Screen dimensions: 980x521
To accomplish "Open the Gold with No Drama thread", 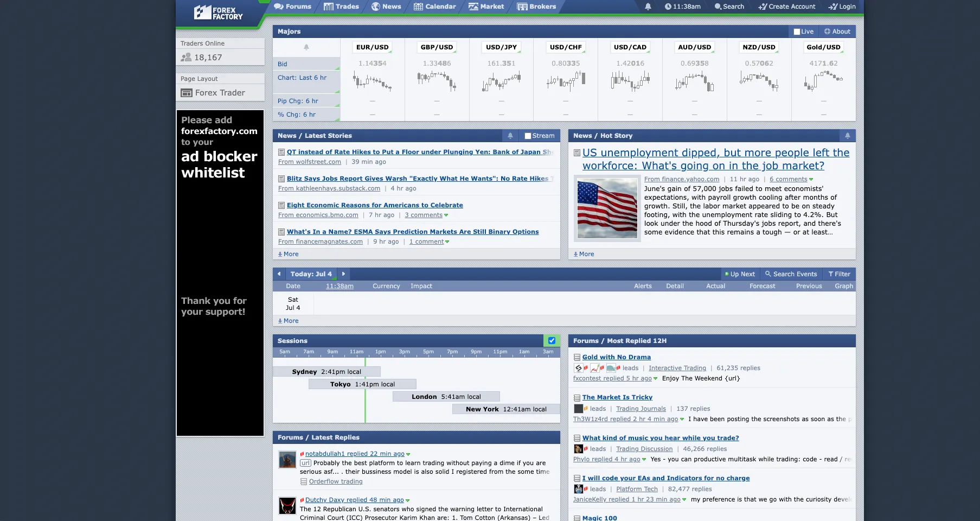I will (616, 357).
